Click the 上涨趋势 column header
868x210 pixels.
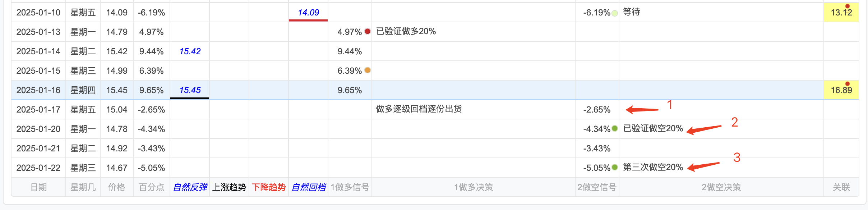229,187
